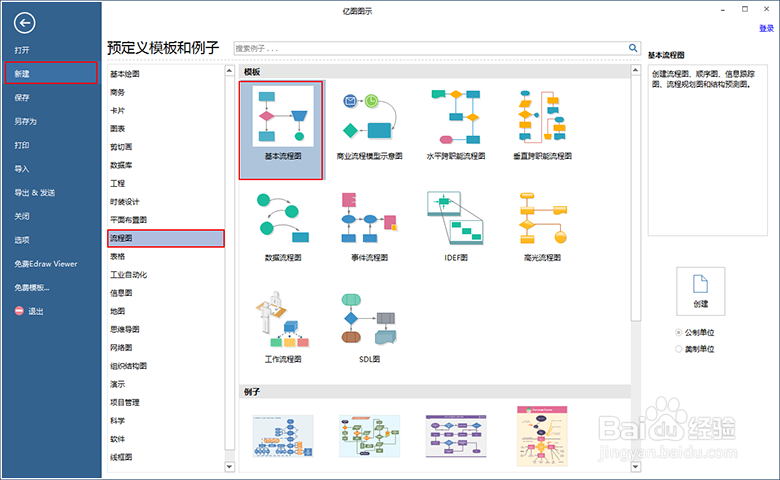Select 新建 in the sidebar
Screen dimensions: 780x480
coord(51,73)
